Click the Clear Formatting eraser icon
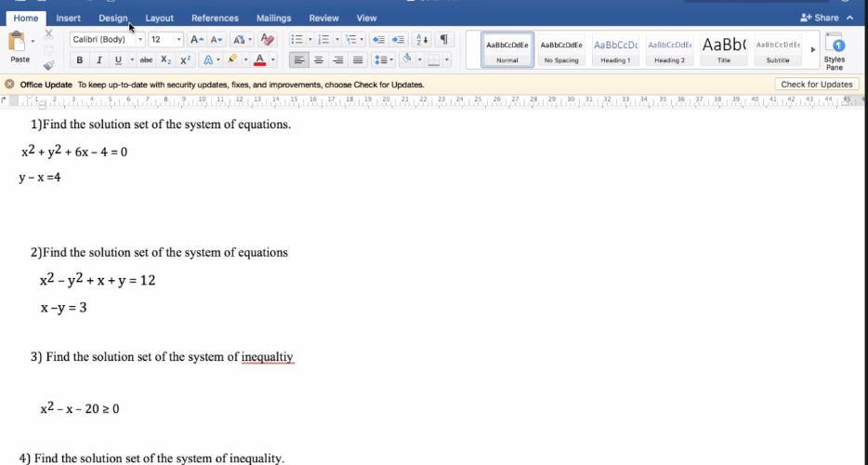This screenshot has width=868, height=465. coord(268,40)
